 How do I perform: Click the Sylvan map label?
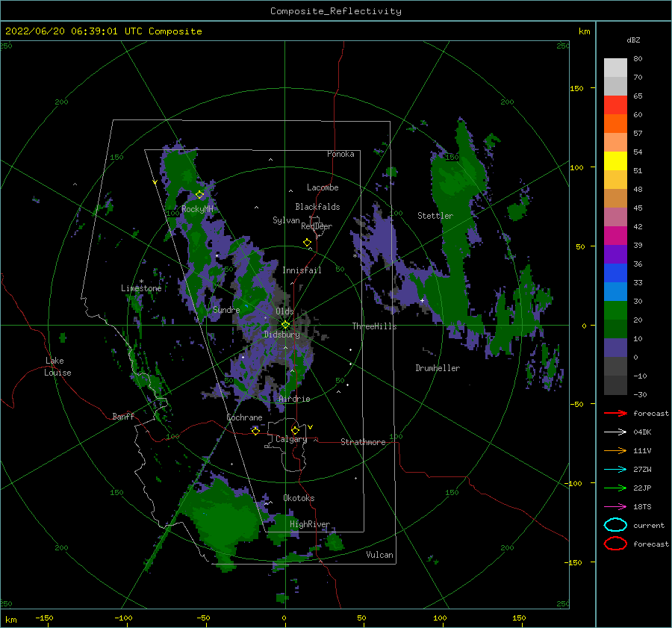point(286,220)
